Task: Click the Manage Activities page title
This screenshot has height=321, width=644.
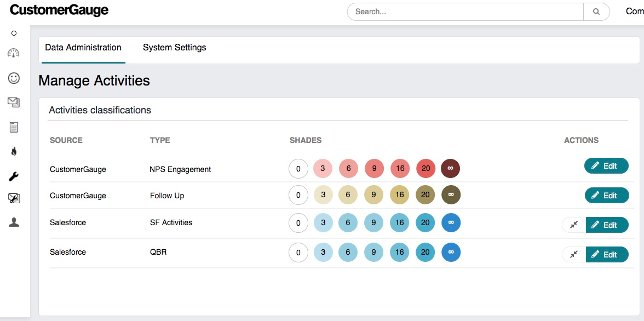Action: [94, 80]
